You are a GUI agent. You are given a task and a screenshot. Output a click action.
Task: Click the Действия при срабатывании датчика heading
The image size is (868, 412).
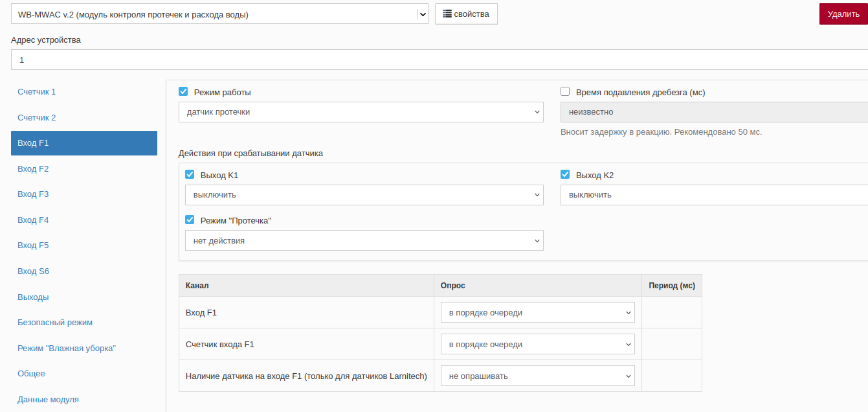tap(250, 154)
